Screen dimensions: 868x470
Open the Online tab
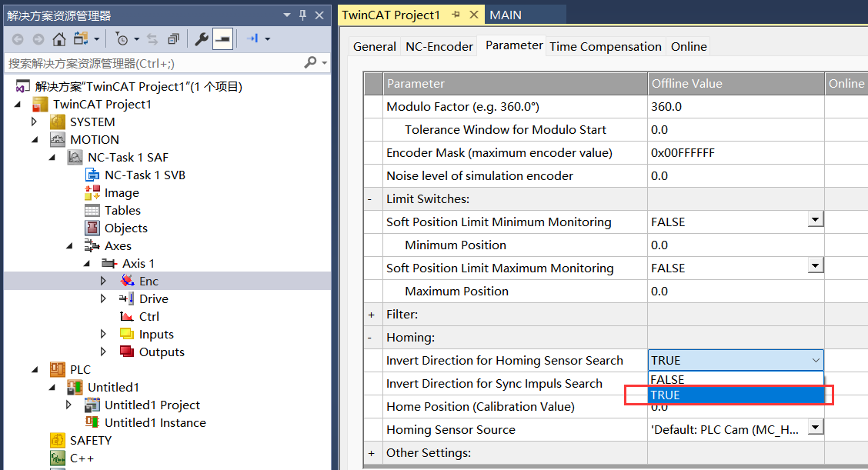click(689, 46)
